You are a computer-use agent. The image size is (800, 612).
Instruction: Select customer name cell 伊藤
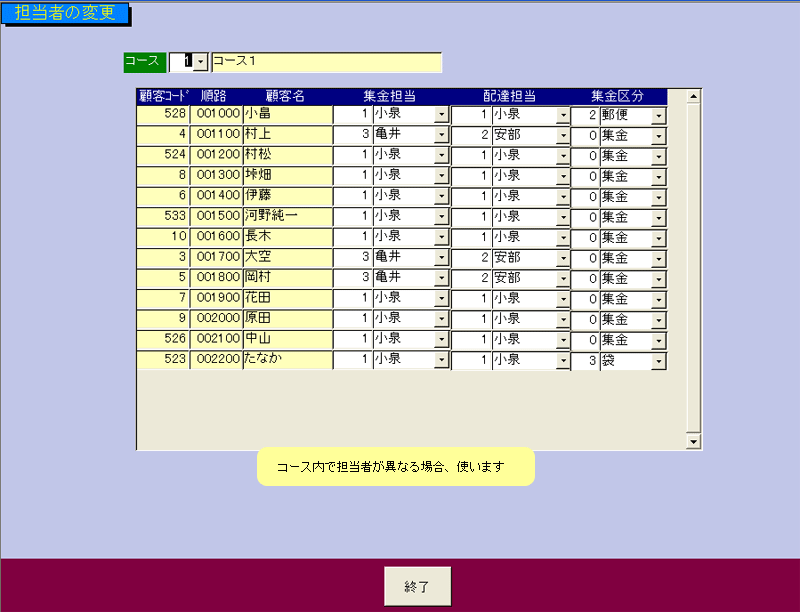pos(286,196)
